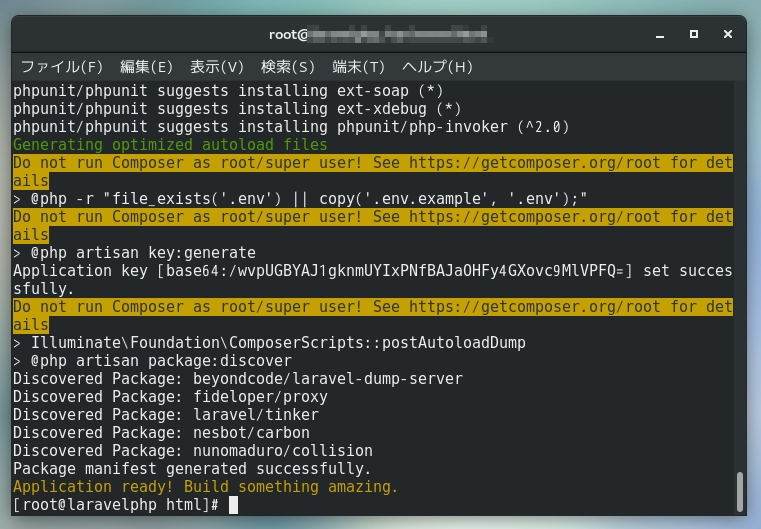Click the 'Application key [base64:...' line

click(x=373, y=280)
